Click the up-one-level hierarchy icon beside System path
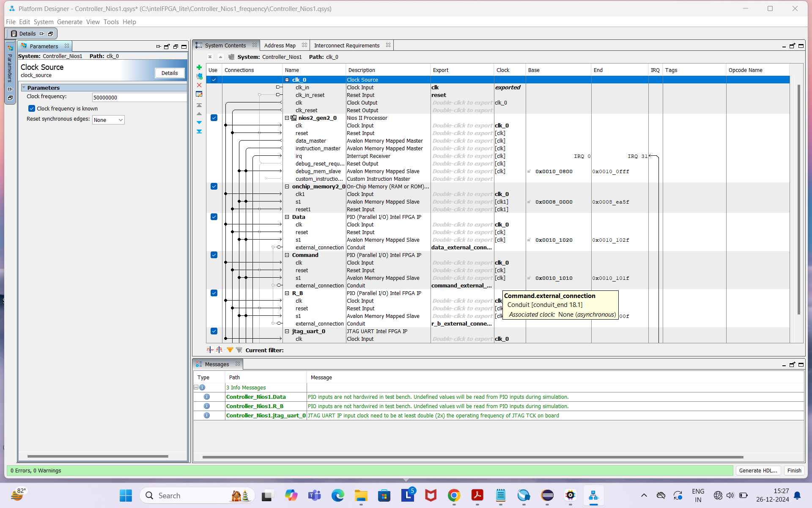This screenshot has height=508, width=812. (x=220, y=57)
